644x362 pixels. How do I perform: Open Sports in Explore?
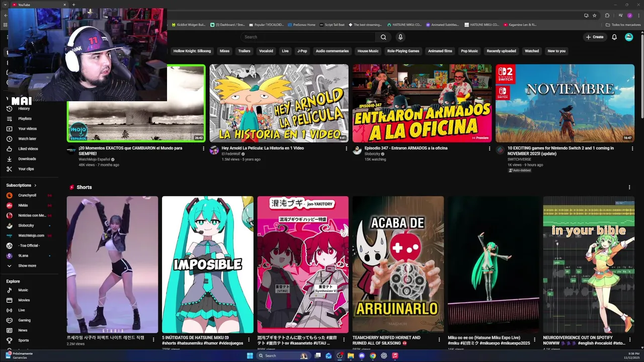coord(23,340)
